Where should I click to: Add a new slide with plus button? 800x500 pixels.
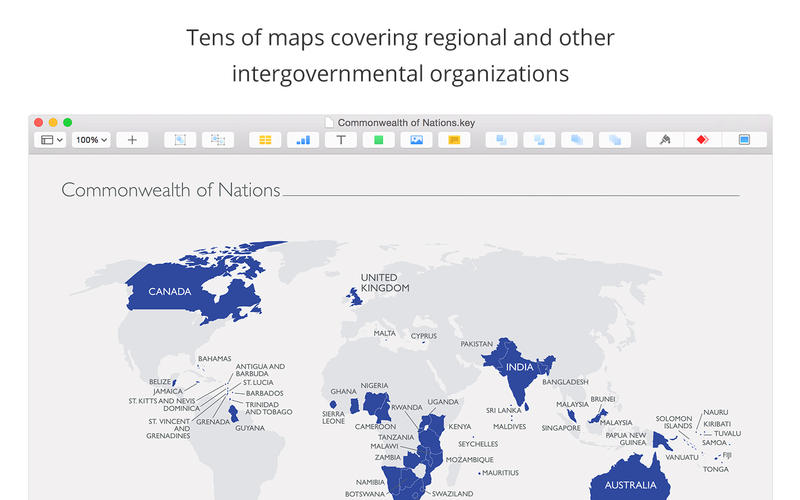tap(132, 140)
